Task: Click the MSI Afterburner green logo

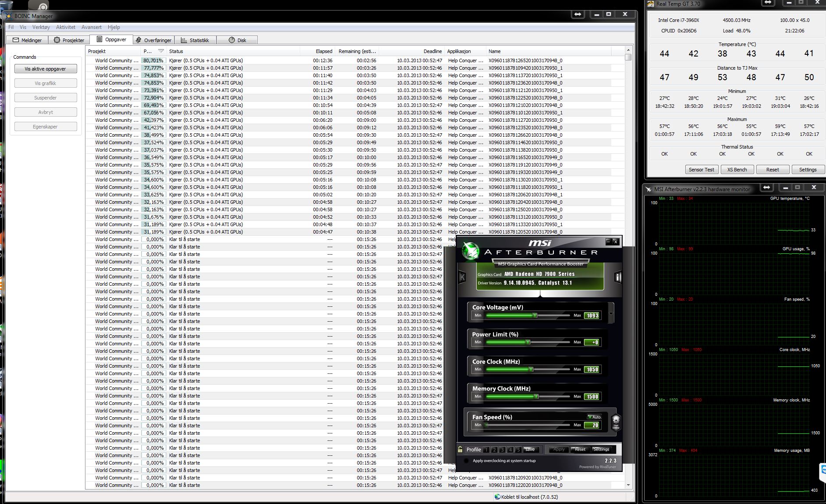Action: point(471,251)
